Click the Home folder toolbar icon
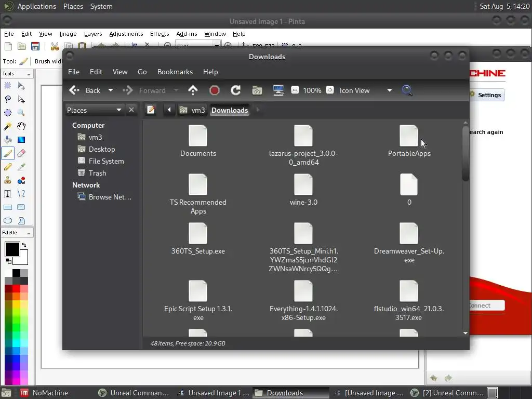The height and width of the screenshot is (399, 532). 257,90
